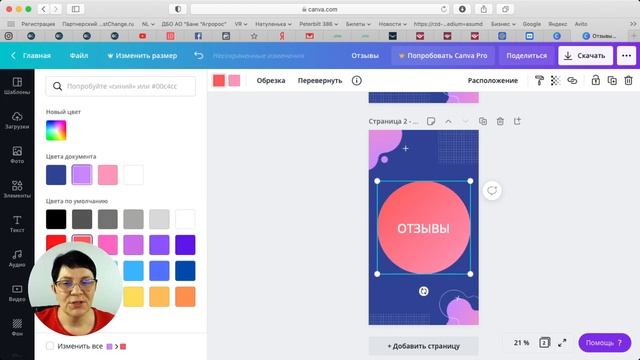Screen dimensions: 640x360
Task: Click the Обрезка crop option
Action: (x=271, y=80)
